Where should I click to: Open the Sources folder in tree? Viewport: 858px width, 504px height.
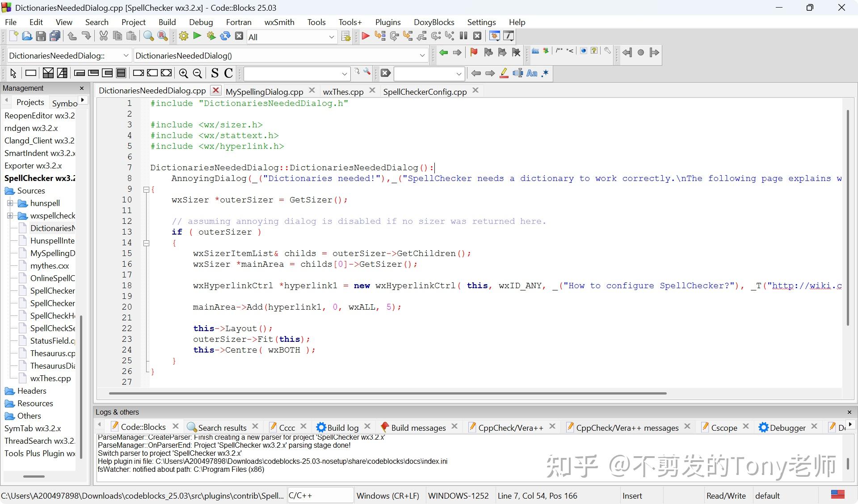point(31,191)
